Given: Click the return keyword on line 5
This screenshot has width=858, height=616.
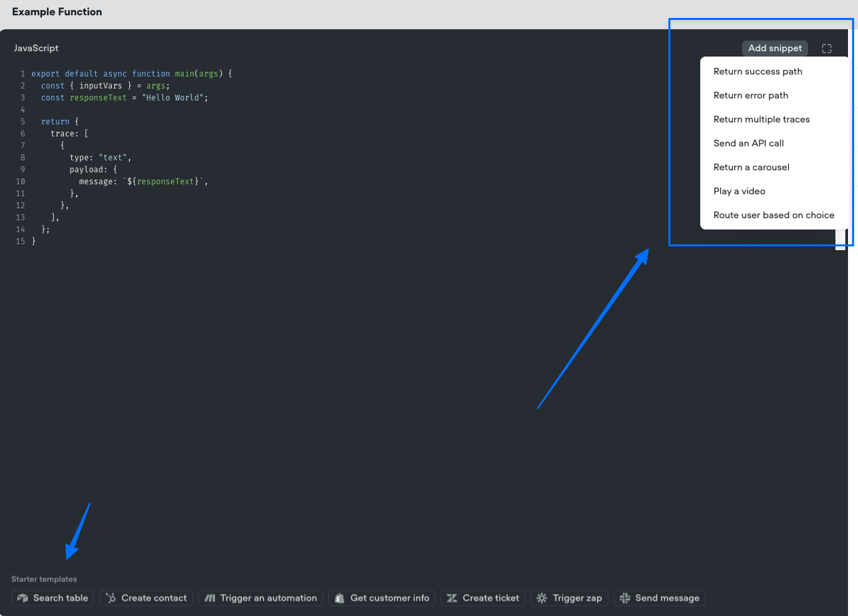Looking at the screenshot, I should 55,122.
